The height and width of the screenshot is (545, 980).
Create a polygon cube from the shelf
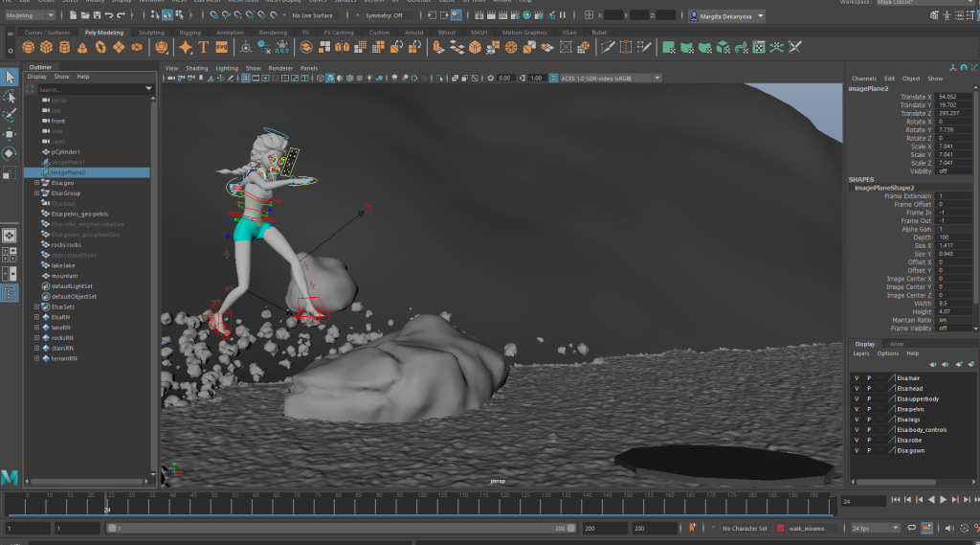pos(46,48)
